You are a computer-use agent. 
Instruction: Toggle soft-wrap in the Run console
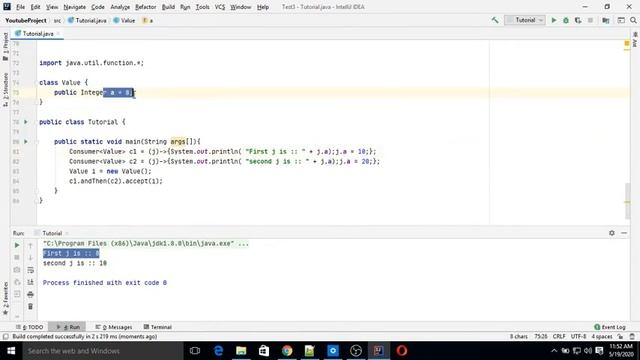tap(30, 270)
